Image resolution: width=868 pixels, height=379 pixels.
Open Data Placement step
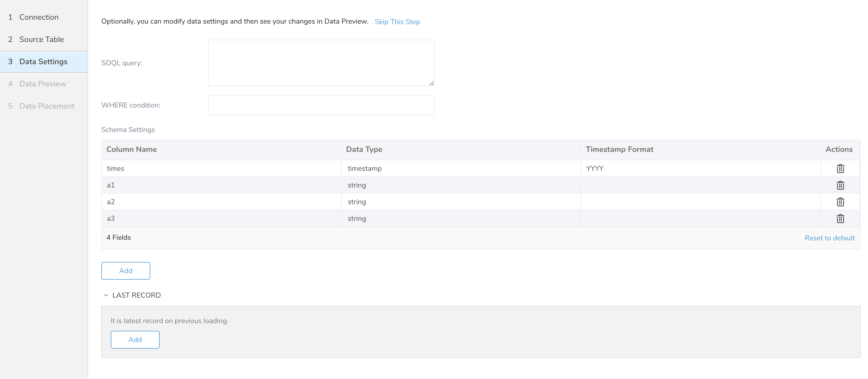click(x=47, y=106)
